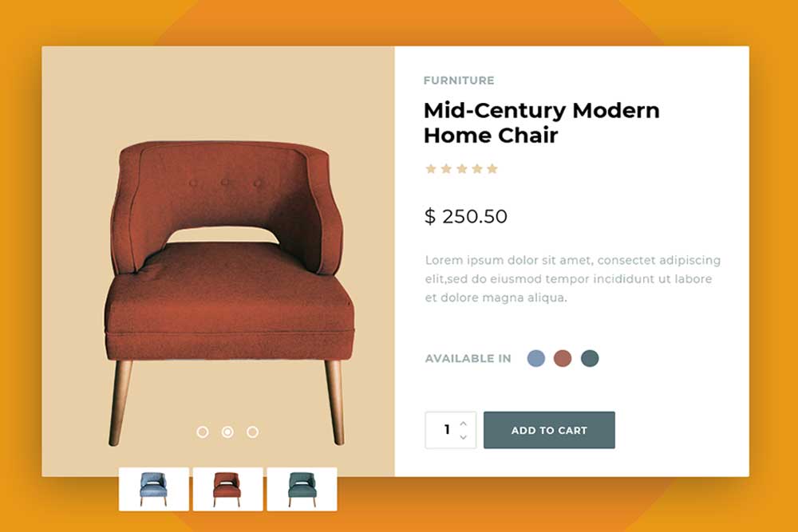798x532 pixels.
Task: Open the FURNITURE category link
Action: point(459,80)
